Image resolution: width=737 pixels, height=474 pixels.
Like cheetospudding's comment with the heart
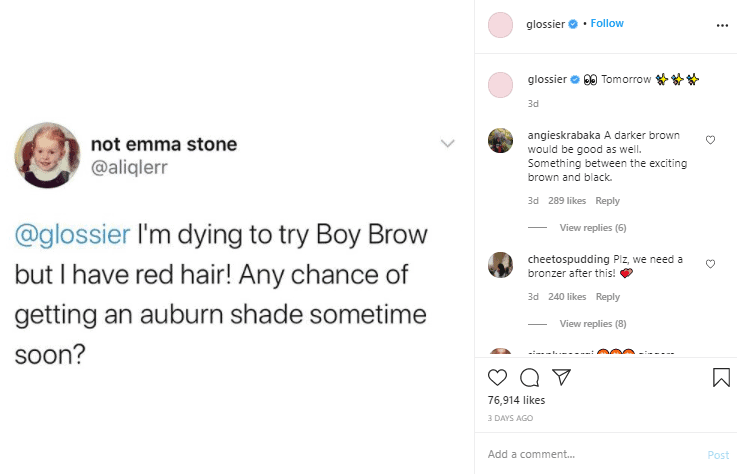710,264
